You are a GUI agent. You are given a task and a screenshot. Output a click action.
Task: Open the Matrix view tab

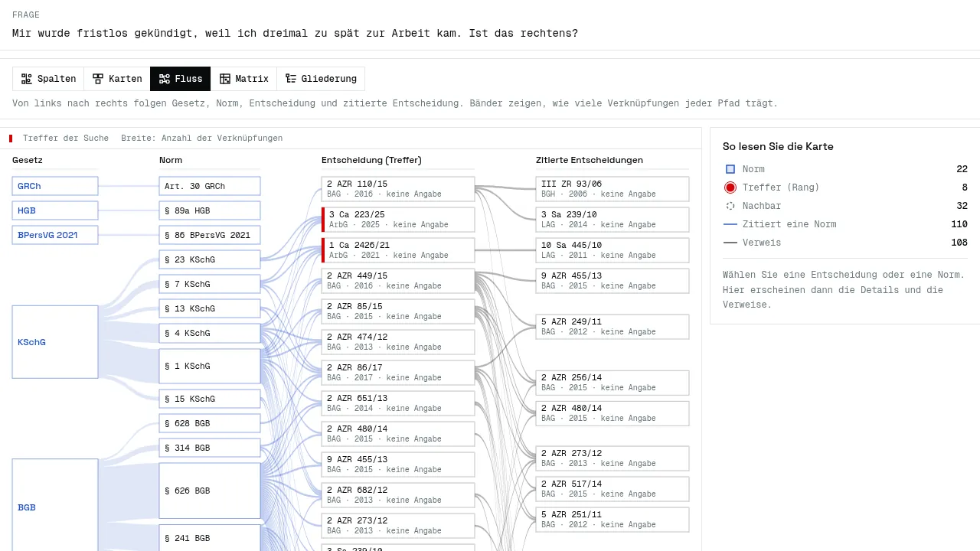point(243,79)
